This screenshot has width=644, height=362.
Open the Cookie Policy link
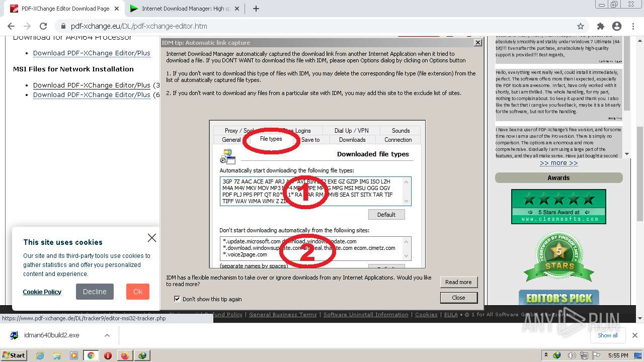42,292
